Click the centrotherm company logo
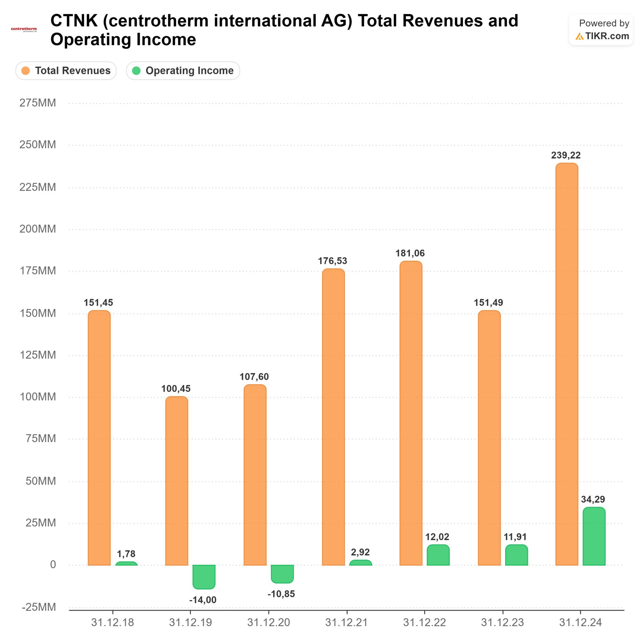This screenshot has width=644, height=644. 24,30
